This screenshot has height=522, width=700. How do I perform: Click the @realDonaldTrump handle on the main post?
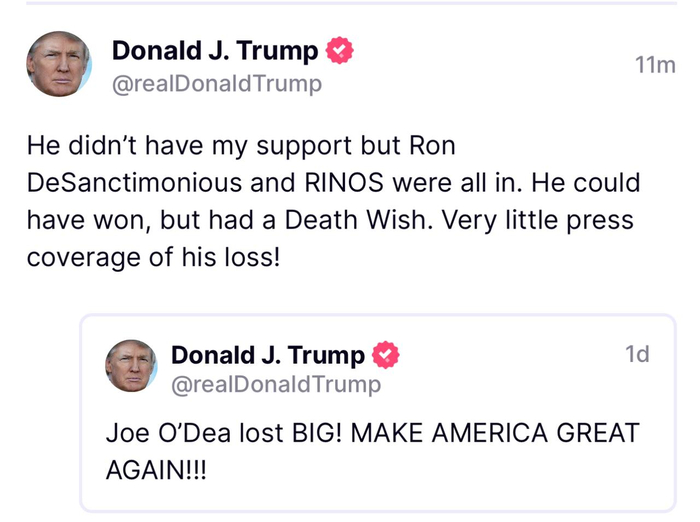point(217,84)
